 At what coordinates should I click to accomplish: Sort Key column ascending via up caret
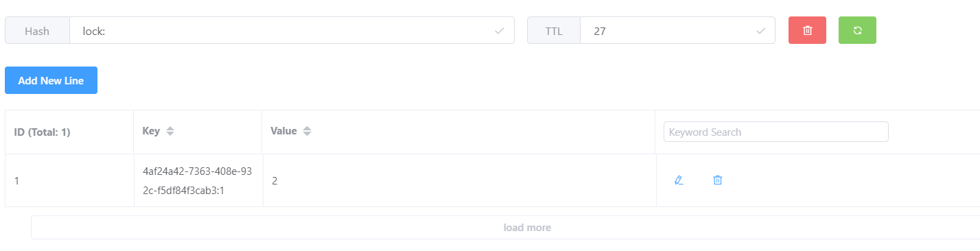coord(170,128)
